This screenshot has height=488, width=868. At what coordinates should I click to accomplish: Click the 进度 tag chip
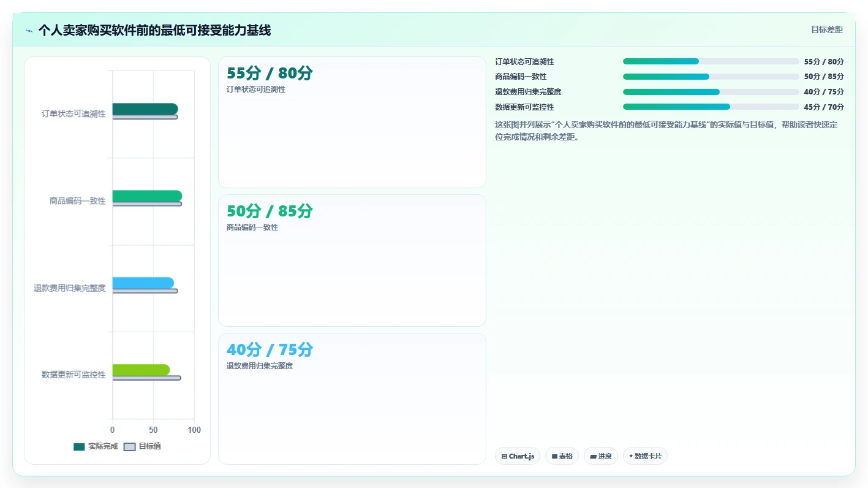[601, 456]
